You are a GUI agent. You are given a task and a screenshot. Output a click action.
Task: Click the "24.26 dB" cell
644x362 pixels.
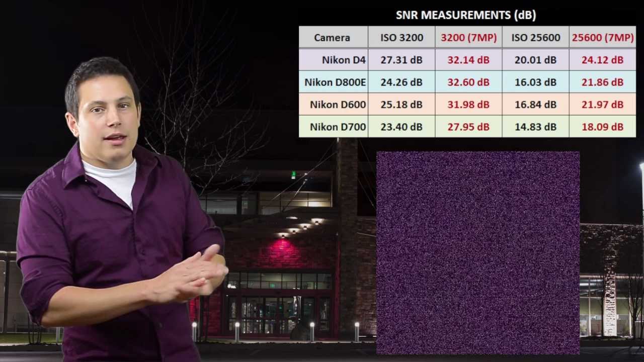point(401,82)
